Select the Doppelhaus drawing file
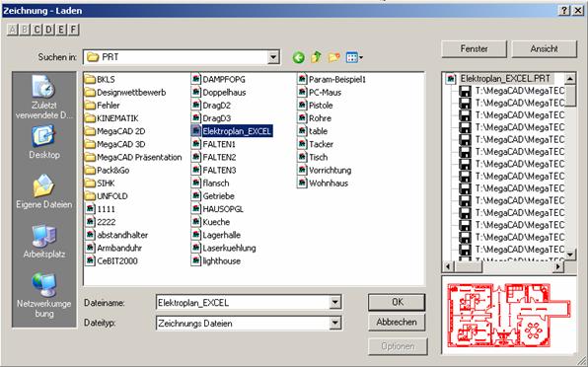The image size is (588, 367). coord(219,93)
